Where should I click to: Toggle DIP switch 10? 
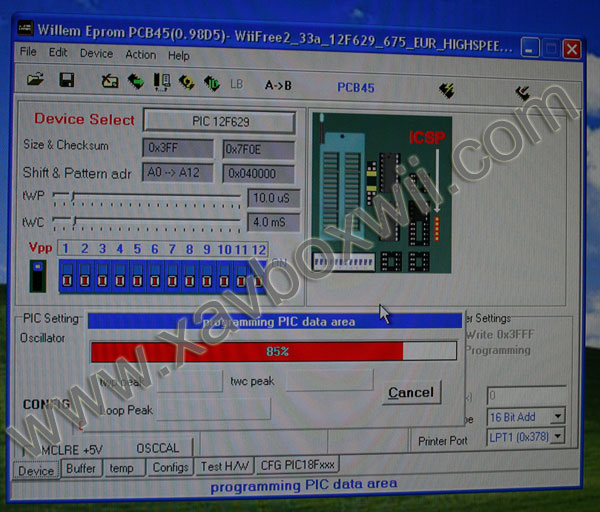224,278
